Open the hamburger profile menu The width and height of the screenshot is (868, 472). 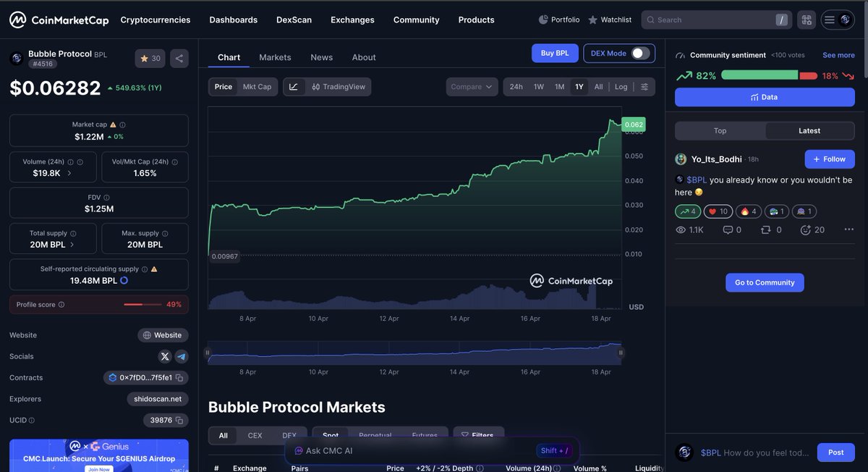[838, 20]
